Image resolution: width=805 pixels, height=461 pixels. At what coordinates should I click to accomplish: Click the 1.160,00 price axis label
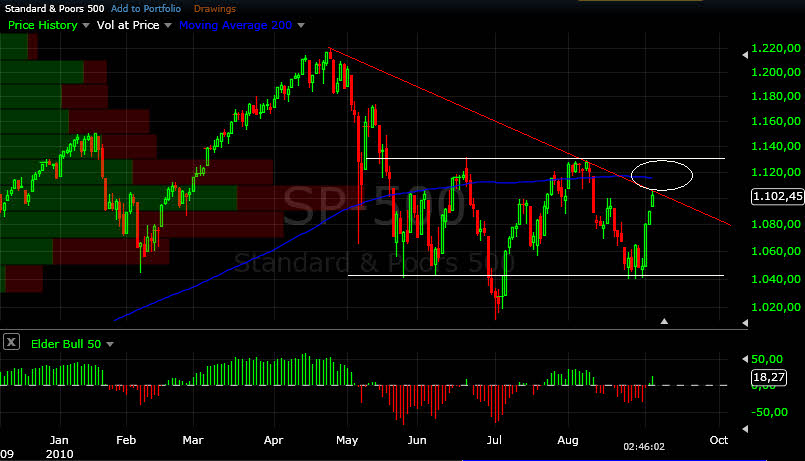click(776, 121)
